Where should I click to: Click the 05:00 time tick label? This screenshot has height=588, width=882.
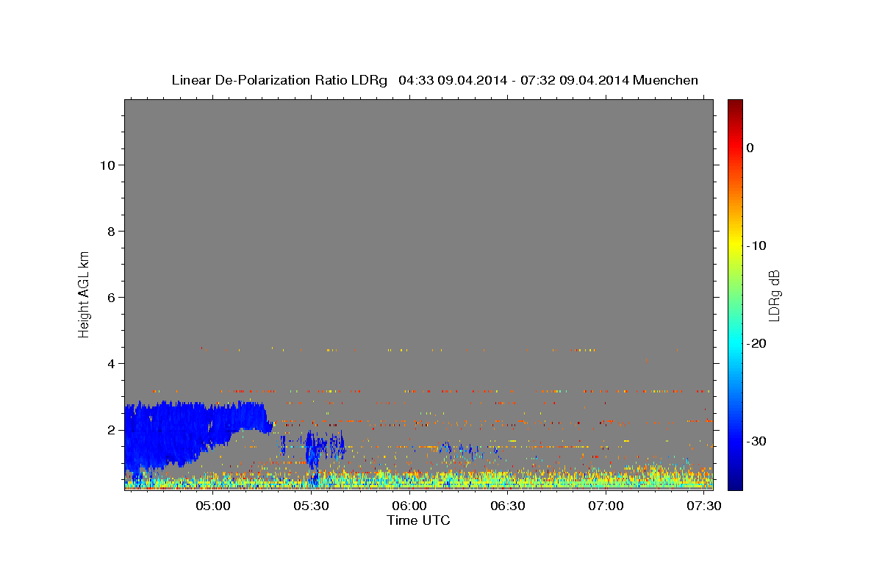[213, 506]
